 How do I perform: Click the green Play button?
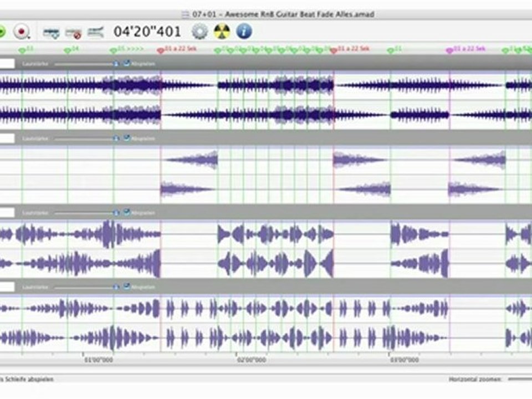click(x=2, y=32)
